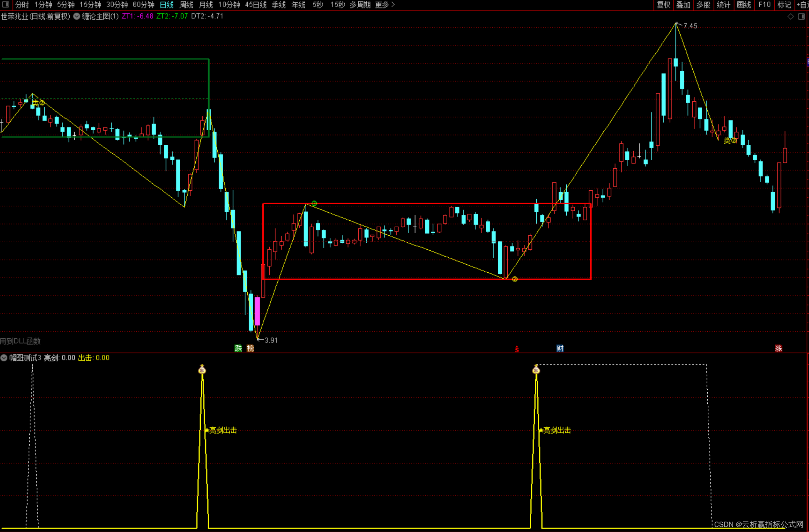The height and width of the screenshot is (532, 809).
Task: Select the 45日线 period tab
Action: tap(256, 5)
